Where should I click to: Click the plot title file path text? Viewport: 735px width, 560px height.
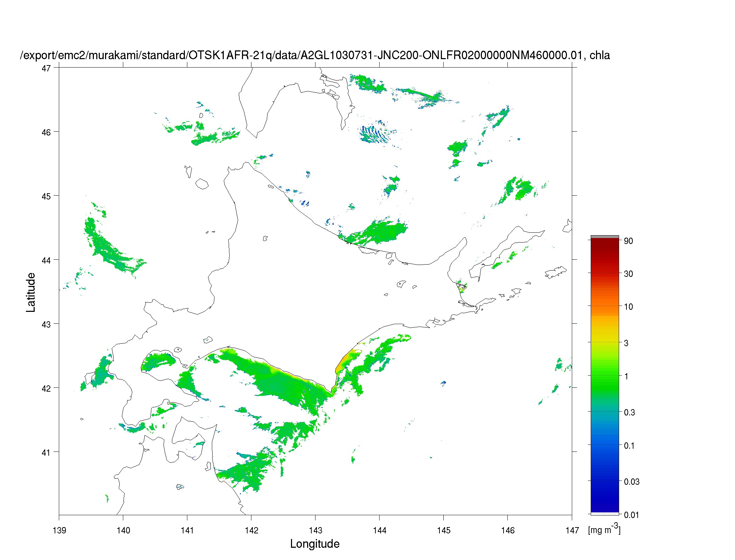click(x=315, y=55)
